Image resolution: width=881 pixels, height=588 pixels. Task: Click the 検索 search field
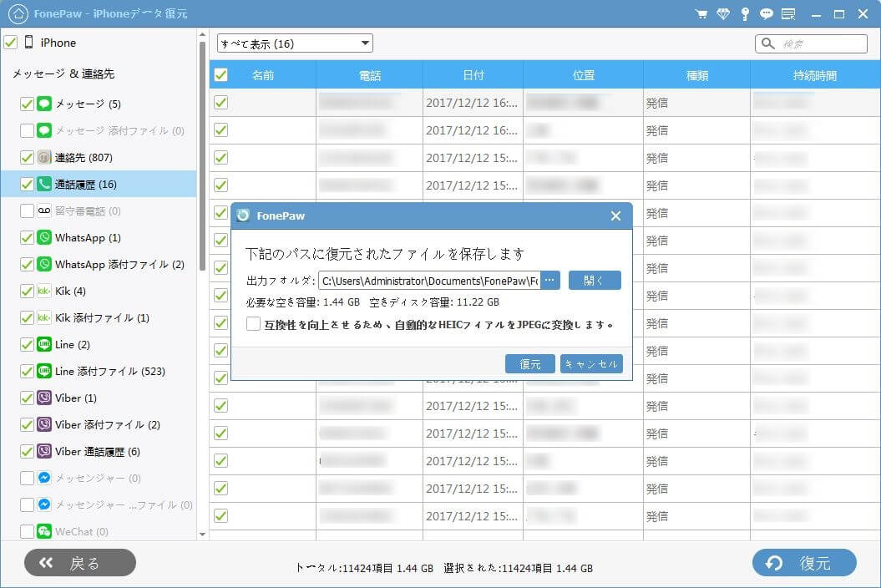point(812,43)
